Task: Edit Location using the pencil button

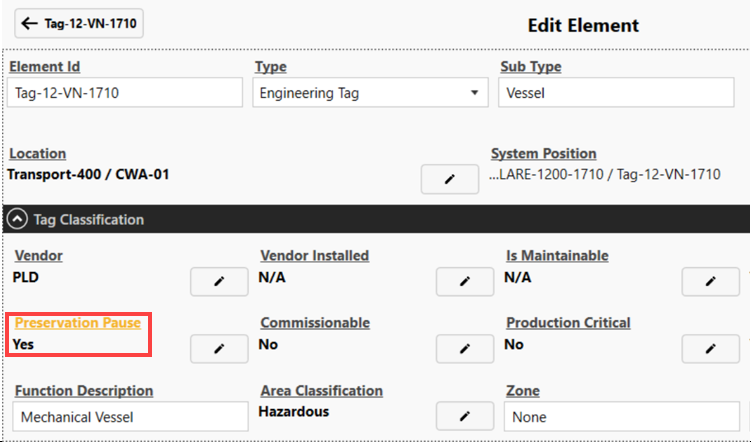Action: pos(449,179)
